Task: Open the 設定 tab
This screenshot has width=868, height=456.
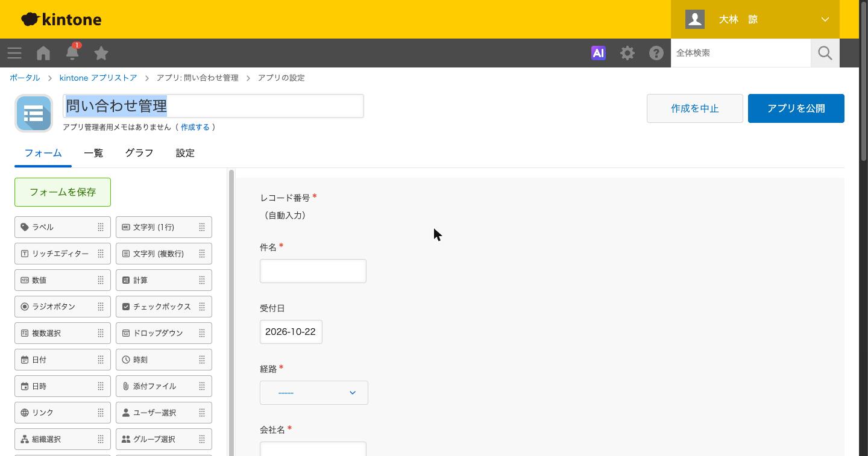Action: click(185, 153)
